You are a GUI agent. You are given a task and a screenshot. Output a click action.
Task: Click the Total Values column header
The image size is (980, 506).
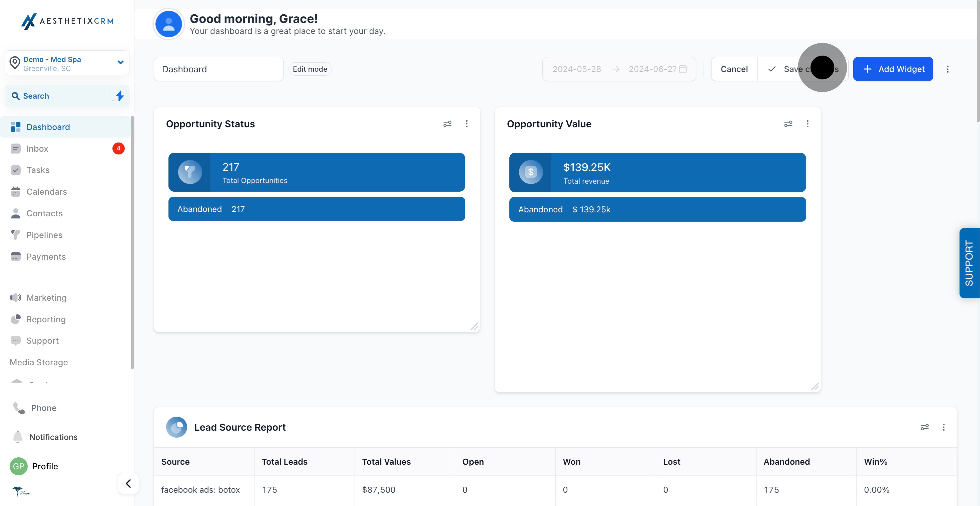click(405, 462)
